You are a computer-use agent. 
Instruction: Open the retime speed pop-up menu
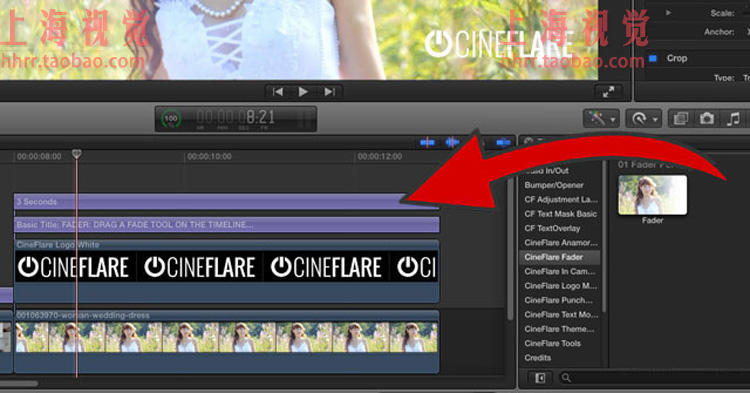pos(644,118)
